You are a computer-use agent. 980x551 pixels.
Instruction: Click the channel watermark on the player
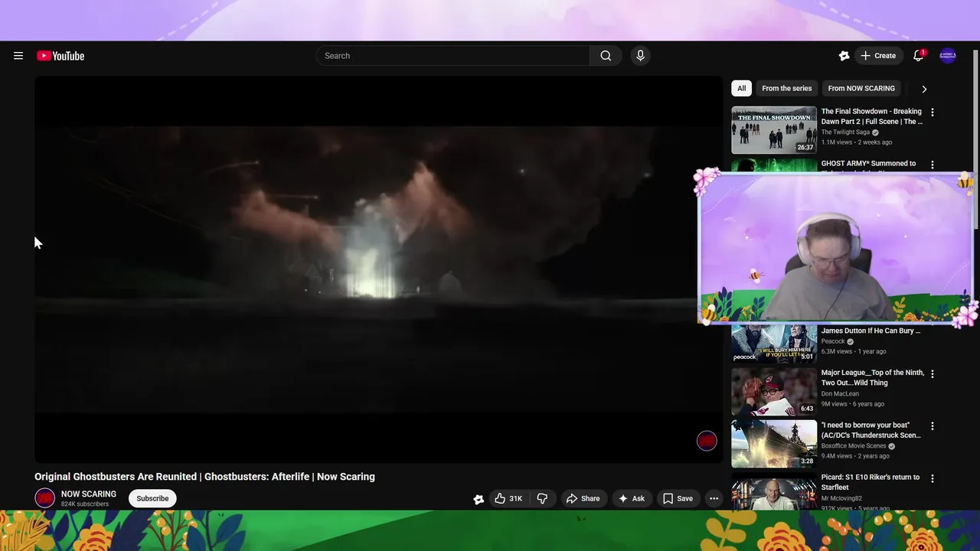(707, 441)
